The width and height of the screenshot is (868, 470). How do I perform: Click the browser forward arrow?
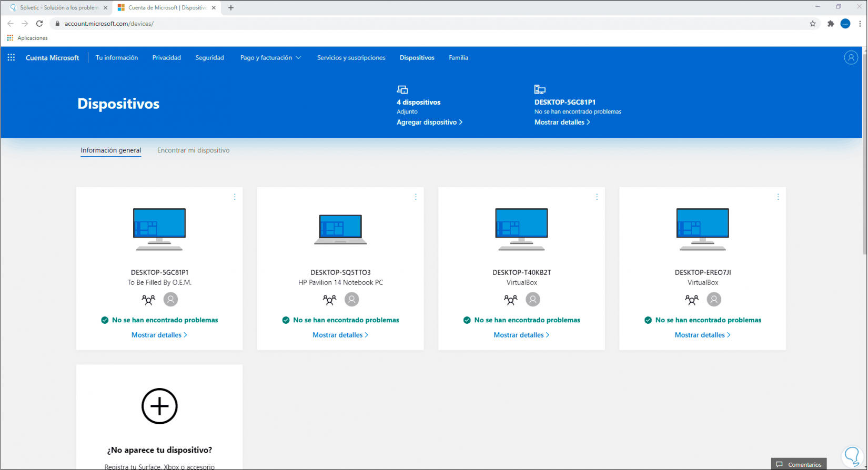click(x=25, y=24)
